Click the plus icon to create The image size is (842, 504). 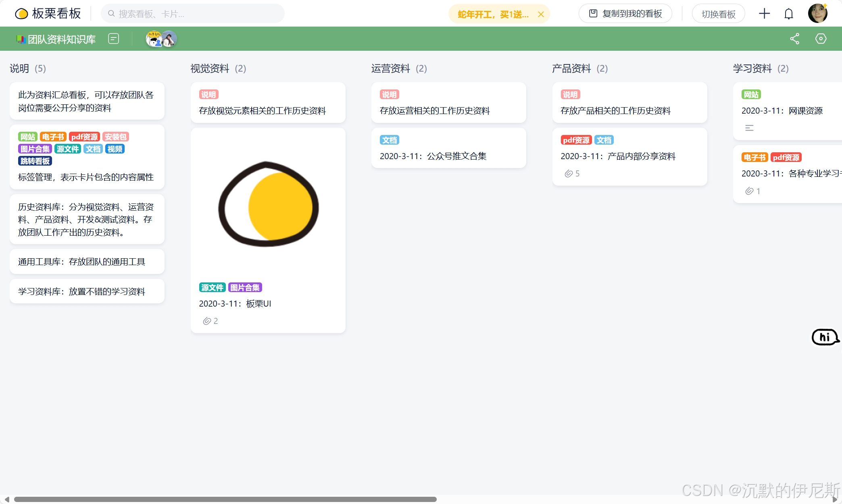[x=764, y=14]
